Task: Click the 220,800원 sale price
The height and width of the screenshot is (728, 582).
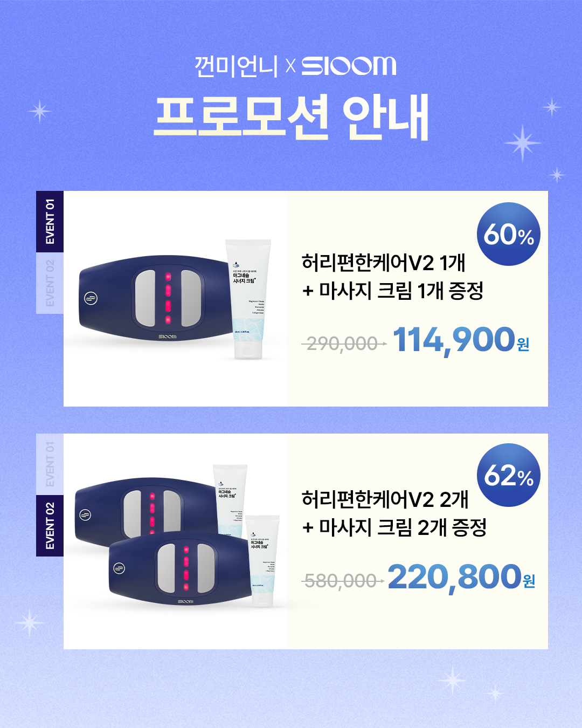Action: tap(461, 577)
